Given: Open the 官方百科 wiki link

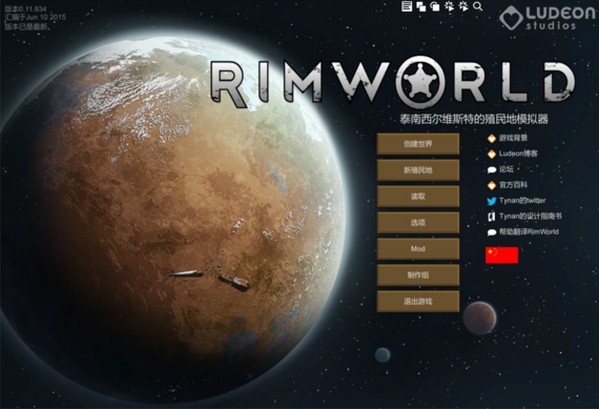Looking at the screenshot, I should point(508,185).
